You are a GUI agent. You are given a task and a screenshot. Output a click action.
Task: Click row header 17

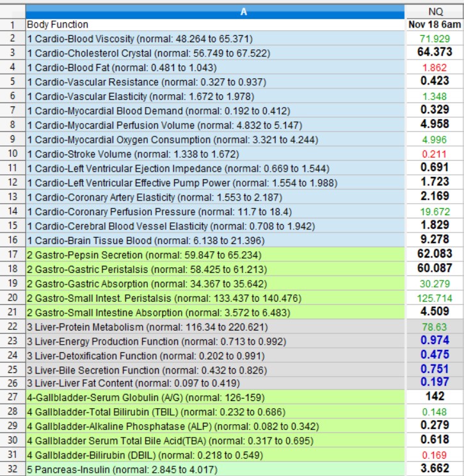12,254
